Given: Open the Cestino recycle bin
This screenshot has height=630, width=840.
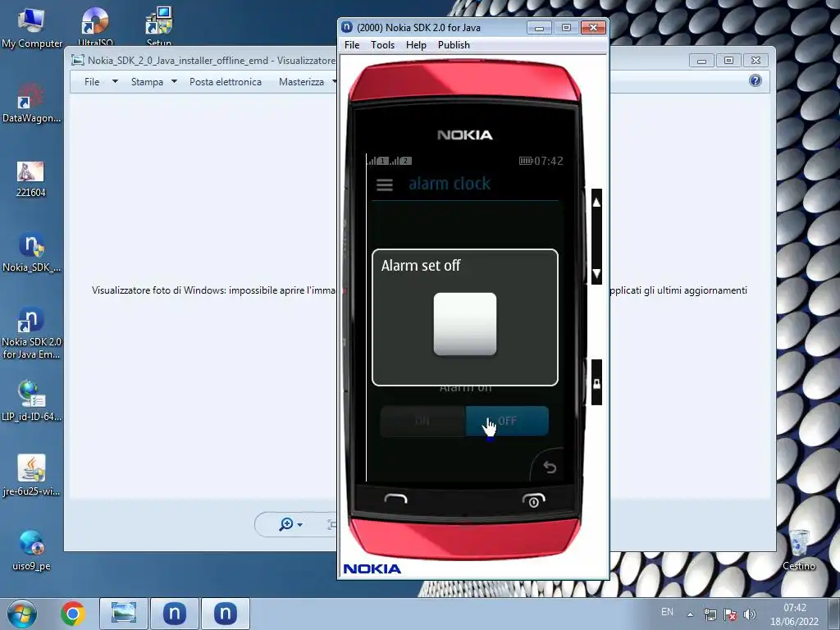Looking at the screenshot, I should click(x=798, y=550).
